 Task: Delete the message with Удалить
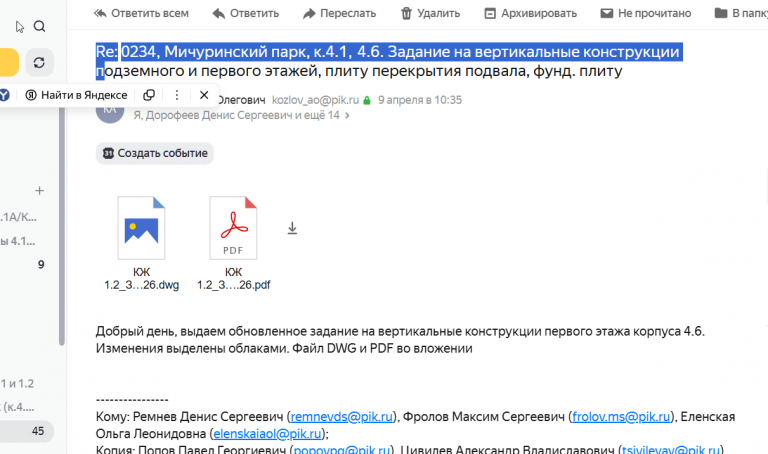[x=431, y=13]
